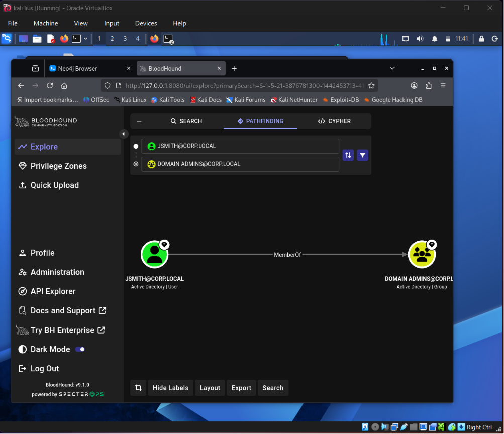The height and width of the screenshot is (434, 504).
Task: Click the JSMITH@CORP.LOCAL start node field
Action: (x=240, y=146)
